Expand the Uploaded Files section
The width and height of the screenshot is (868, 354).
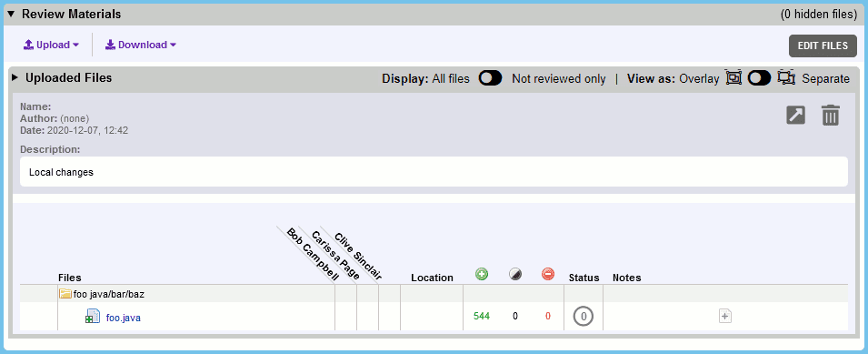tap(15, 78)
